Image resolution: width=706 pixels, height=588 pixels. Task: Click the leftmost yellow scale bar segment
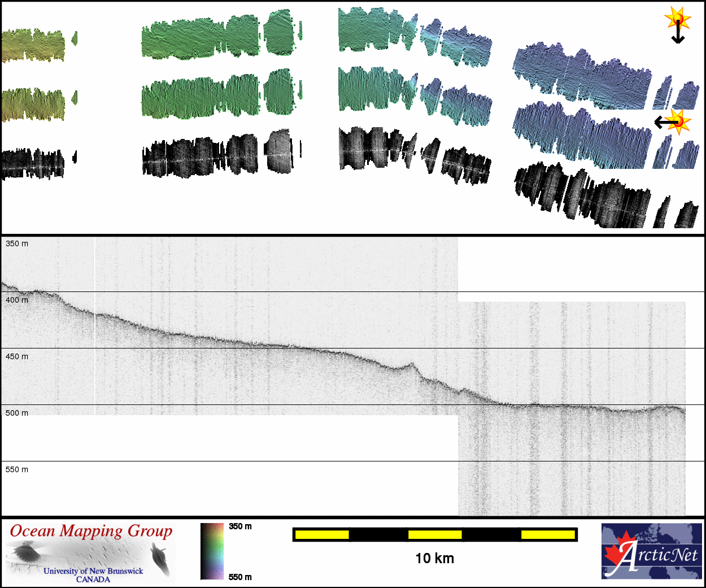(322, 534)
